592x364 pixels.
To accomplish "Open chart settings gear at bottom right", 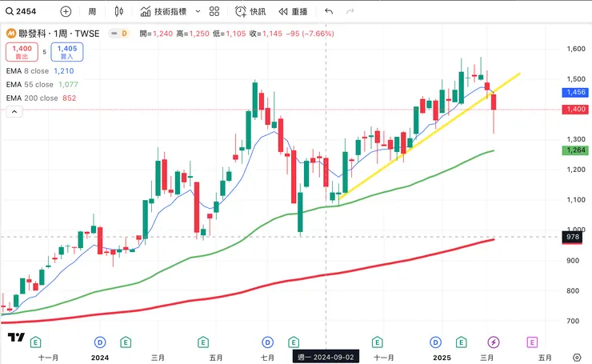I will (577, 357).
